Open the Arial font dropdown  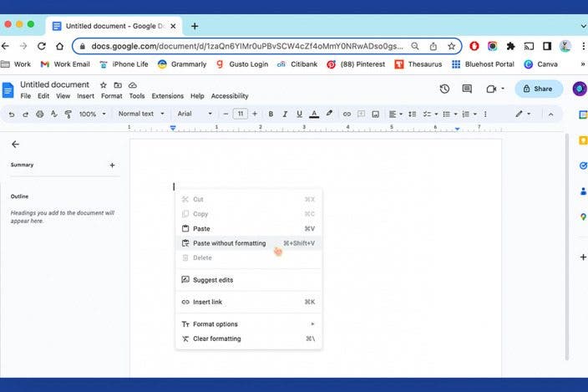195,114
